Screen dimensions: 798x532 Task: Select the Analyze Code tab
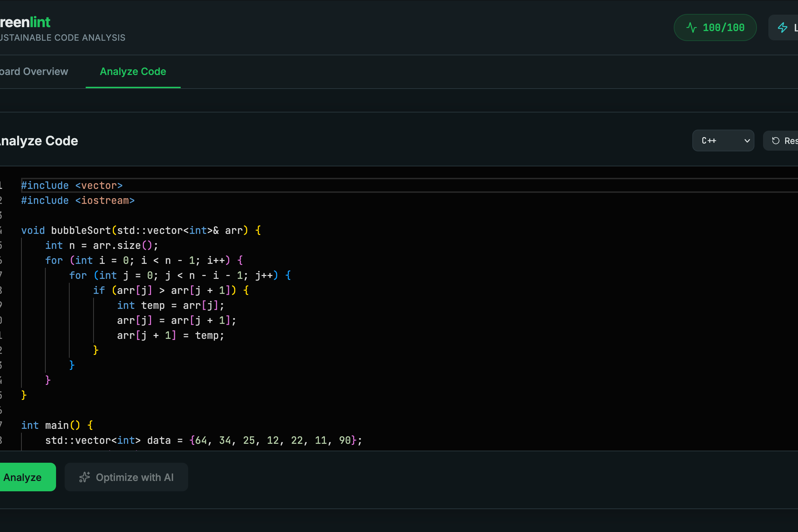click(x=133, y=71)
